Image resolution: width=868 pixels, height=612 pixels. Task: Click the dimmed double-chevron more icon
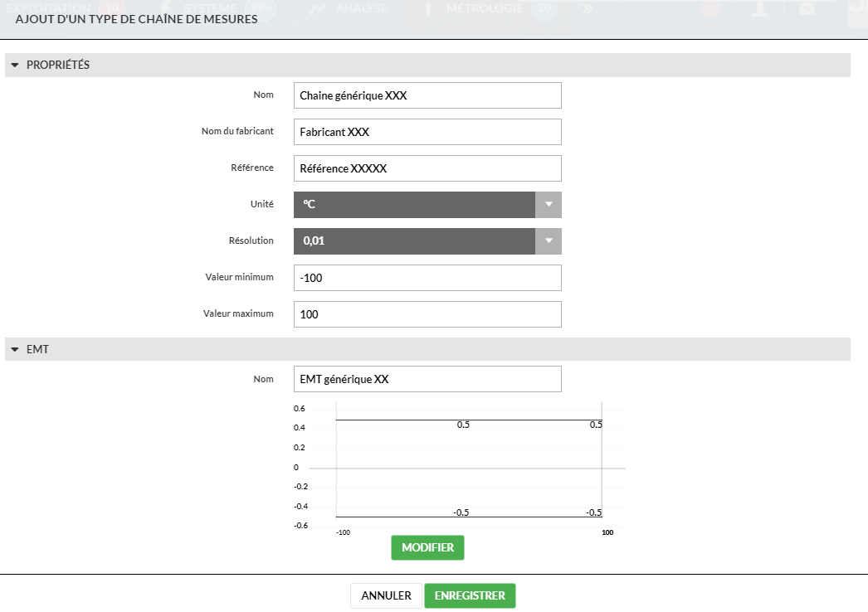click(x=588, y=9)
